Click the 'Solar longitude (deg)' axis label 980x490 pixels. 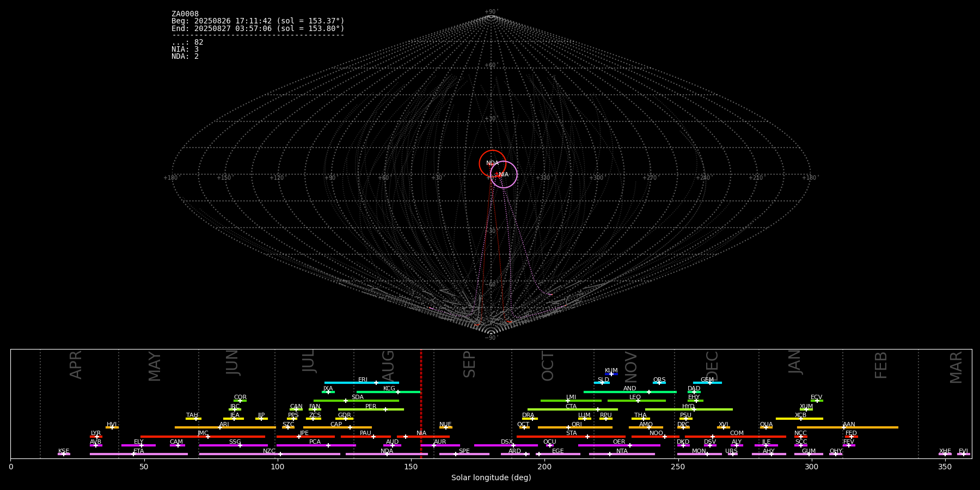coord(491,478)
